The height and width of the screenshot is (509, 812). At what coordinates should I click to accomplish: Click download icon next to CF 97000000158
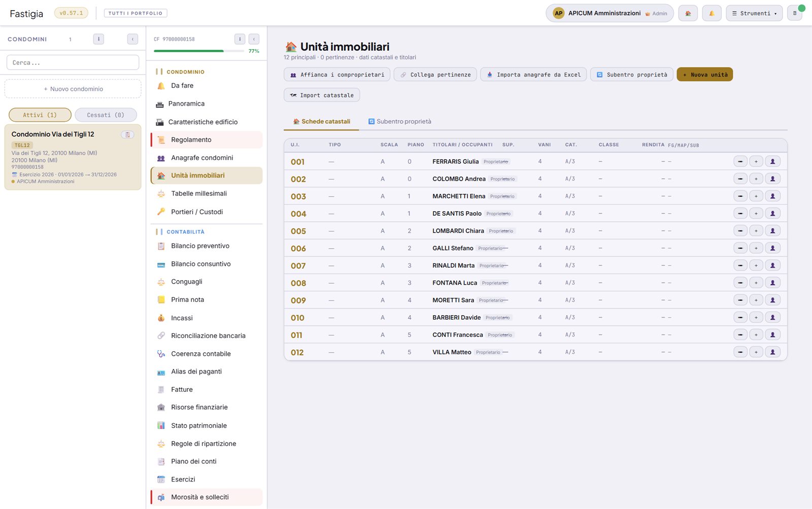pos(240,39)
